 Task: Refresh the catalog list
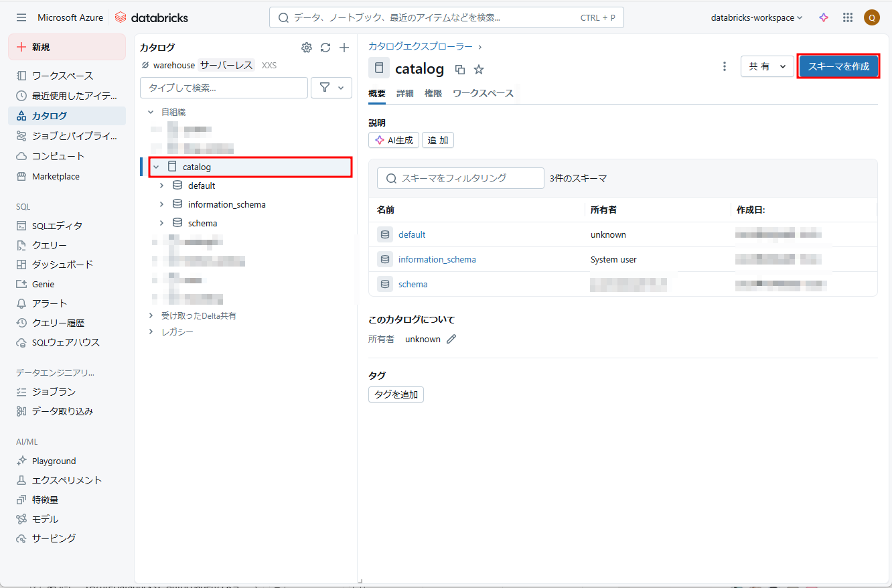(x=325, y=48)
